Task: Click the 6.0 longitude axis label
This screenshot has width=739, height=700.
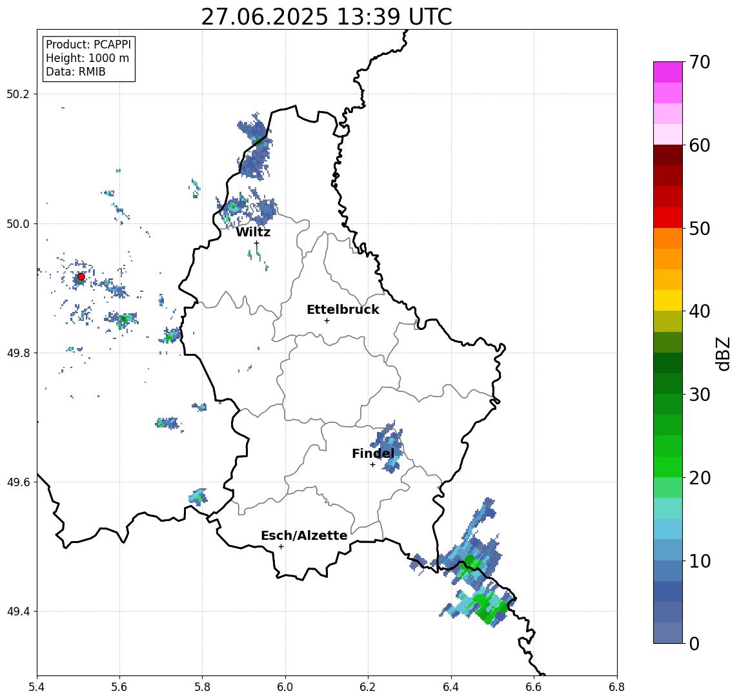Action: coord(285,687)
